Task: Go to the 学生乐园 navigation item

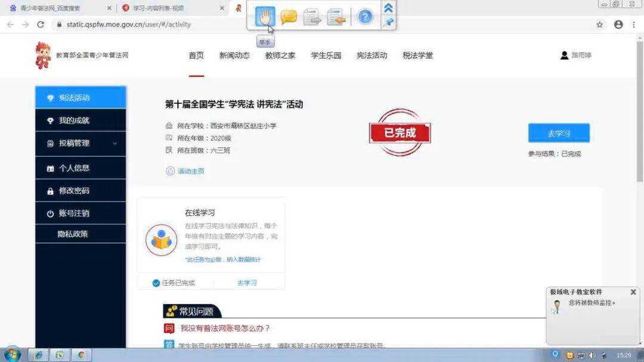Action: [326, 55]
